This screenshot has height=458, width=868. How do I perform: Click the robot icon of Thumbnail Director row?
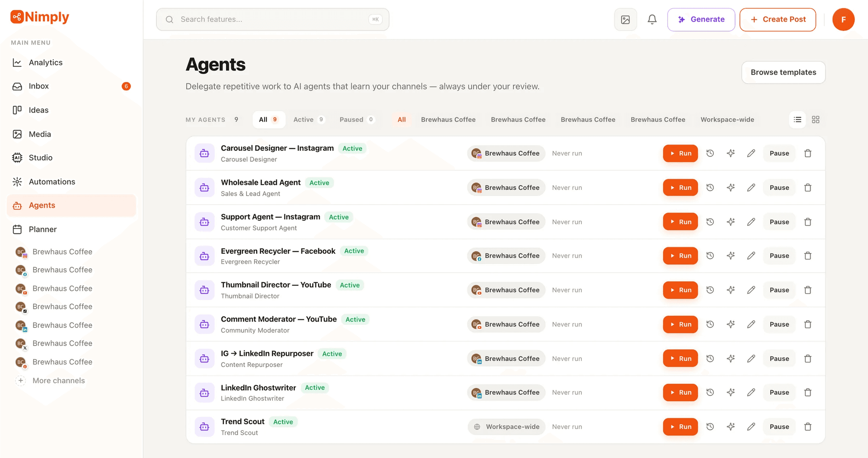[204, 290]
